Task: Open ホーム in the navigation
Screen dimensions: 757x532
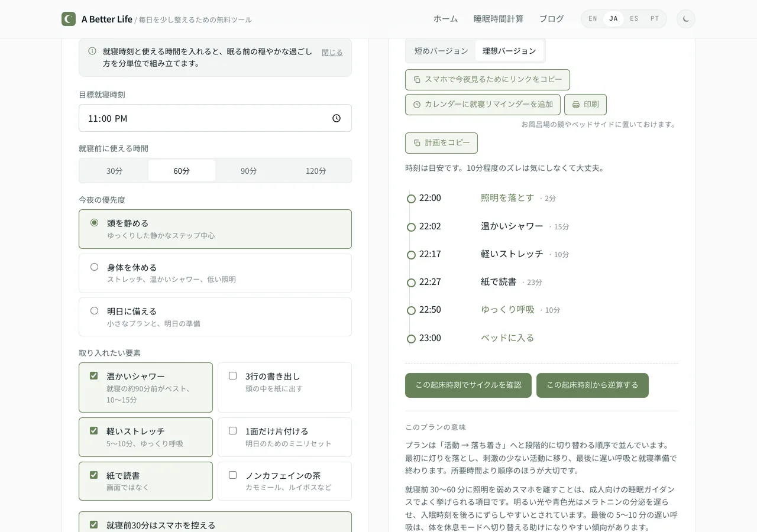Action: click(445, 19)
